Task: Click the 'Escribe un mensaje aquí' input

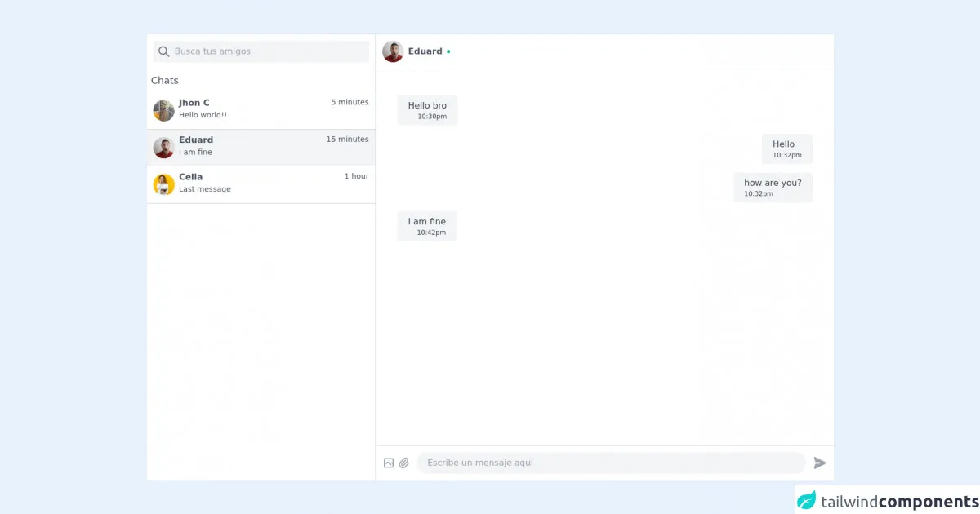Action: pos(611,463)
